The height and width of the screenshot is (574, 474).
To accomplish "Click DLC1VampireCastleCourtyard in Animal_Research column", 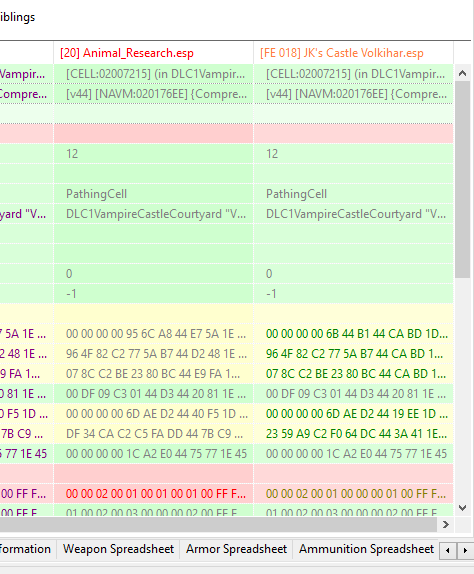I will [153, 214].
